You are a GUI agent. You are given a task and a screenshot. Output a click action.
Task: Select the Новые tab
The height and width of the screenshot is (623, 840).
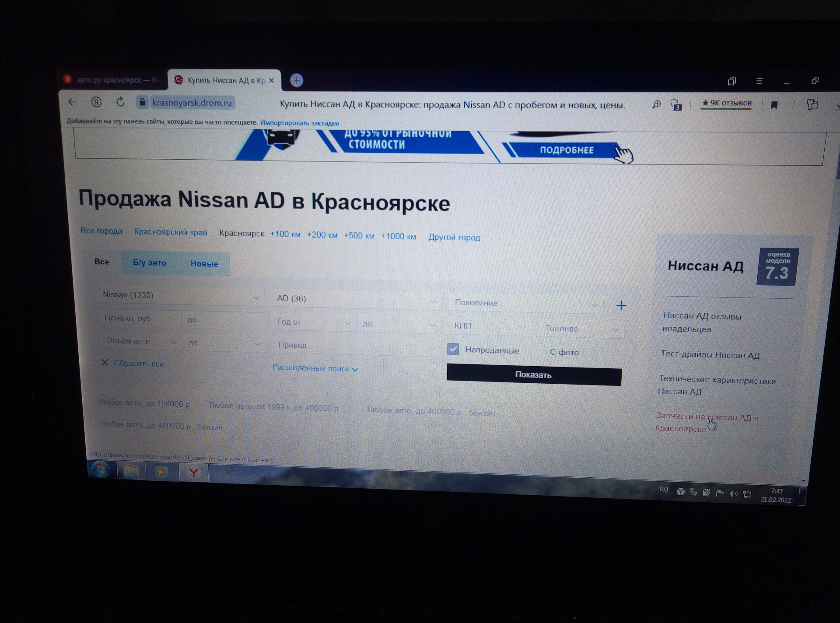pos(204,264)
